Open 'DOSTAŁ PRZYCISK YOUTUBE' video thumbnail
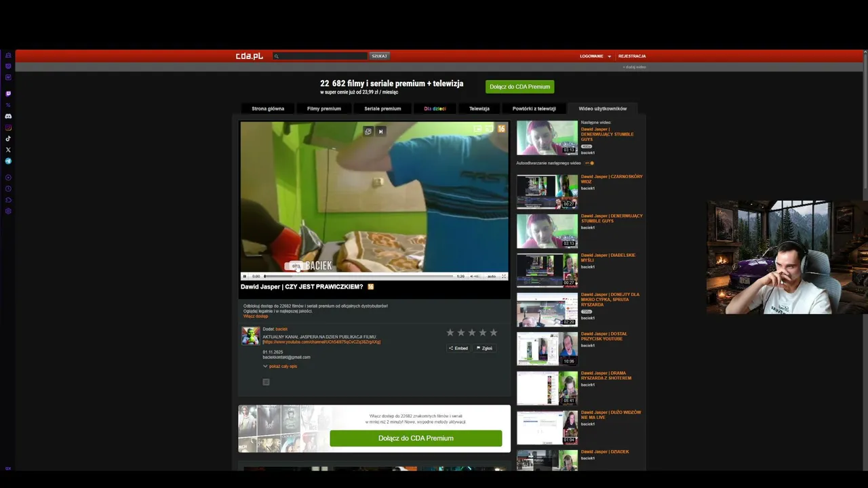The image size is (868, 488). 547,348
